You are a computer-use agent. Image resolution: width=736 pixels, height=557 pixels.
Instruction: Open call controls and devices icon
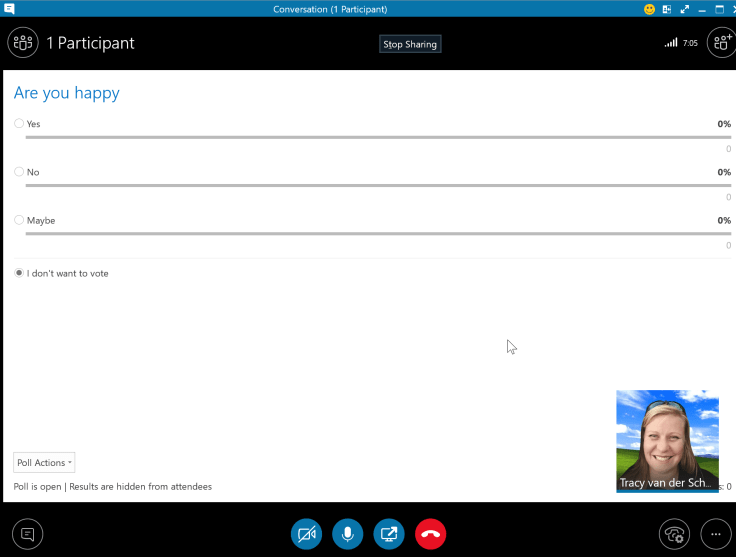pos(674,534)
